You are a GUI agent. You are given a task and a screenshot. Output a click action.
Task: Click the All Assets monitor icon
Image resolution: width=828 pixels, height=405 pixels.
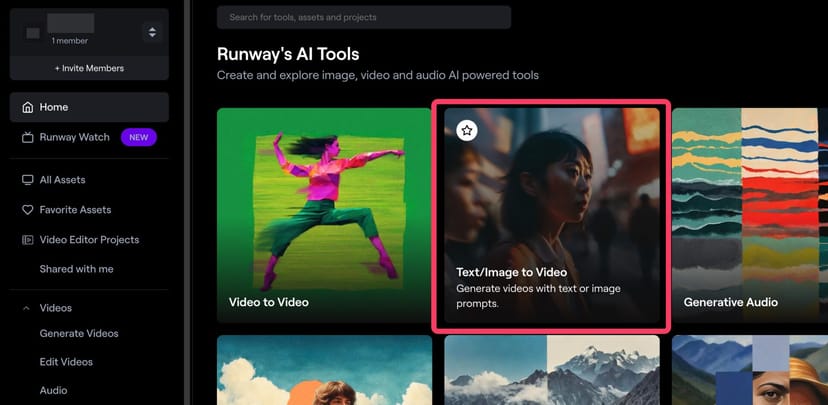click(x=28, y=180)
